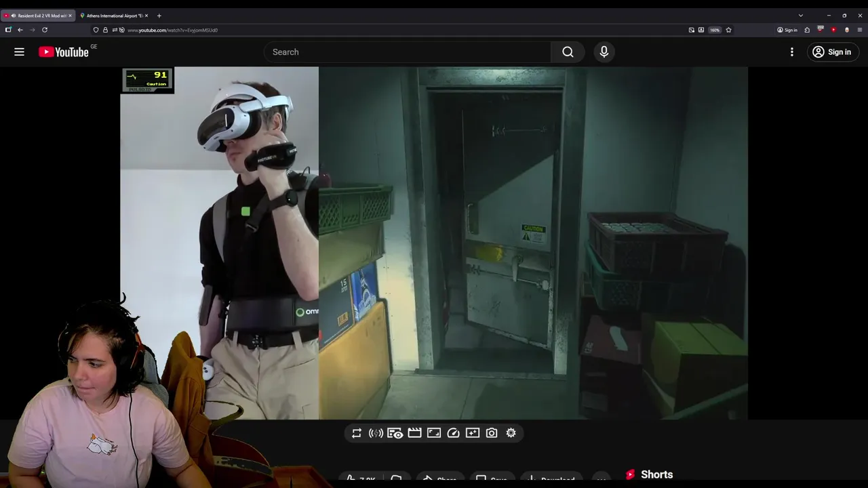Click the YouTube Sign in button
This screenshot has height=488, width=868.
[832, 52]
